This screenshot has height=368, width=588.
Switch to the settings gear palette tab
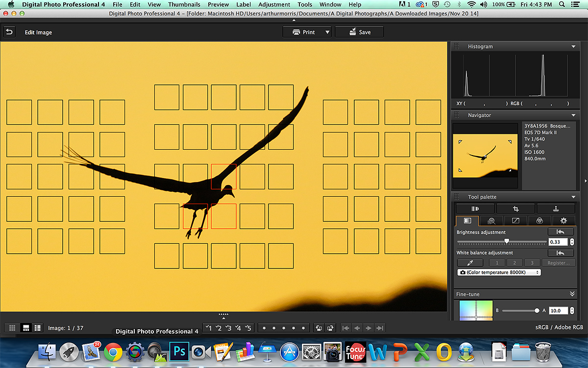[x=563, y=221]
